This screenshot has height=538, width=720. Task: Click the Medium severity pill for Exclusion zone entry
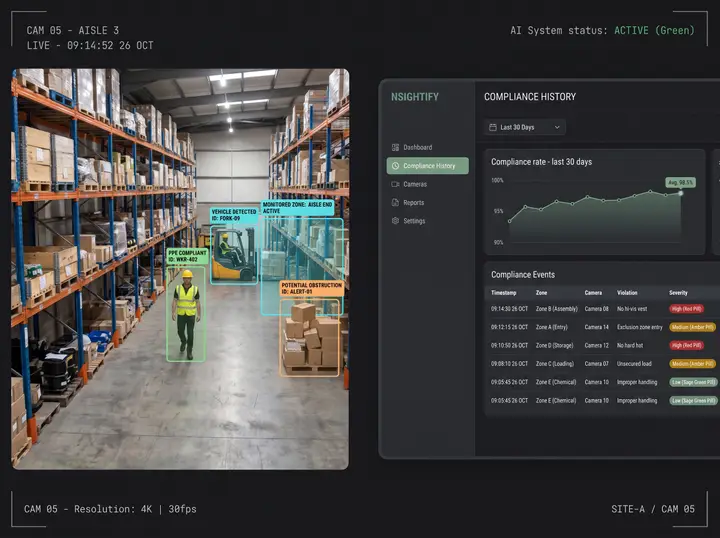pos(692,327)
